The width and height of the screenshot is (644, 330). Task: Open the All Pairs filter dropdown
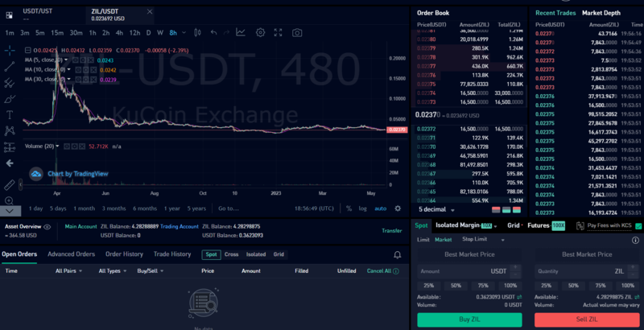69,271
